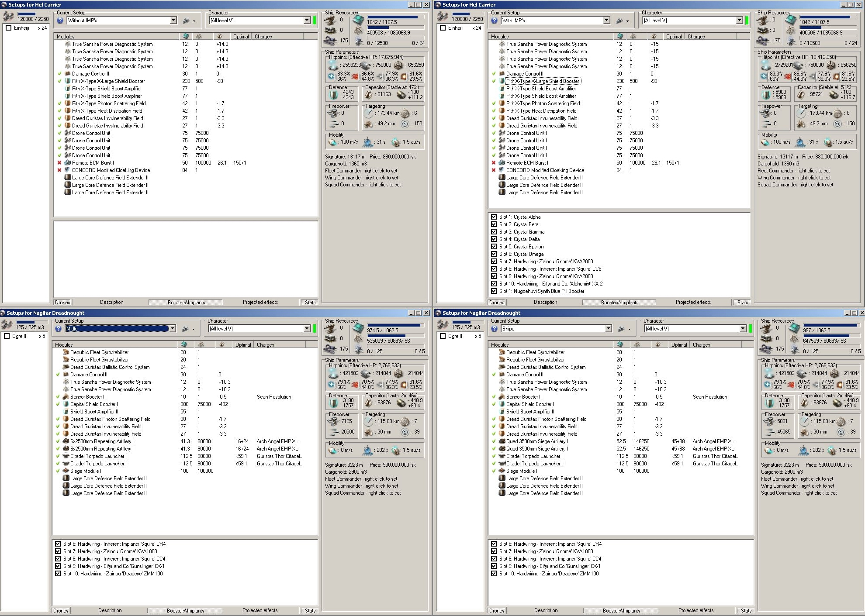Viewport: 865px width, 616px height.
Task: Click green skill indicator beside Character in Midle window
Action: click(314, 329)
